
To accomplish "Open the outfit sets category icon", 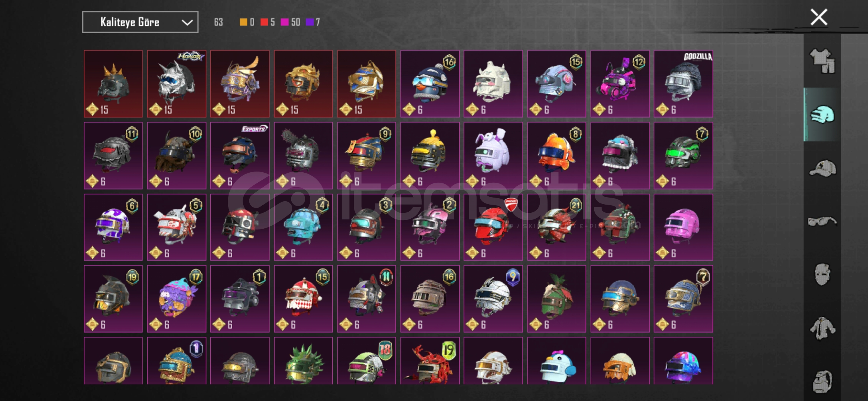I will tap(822, 61).
